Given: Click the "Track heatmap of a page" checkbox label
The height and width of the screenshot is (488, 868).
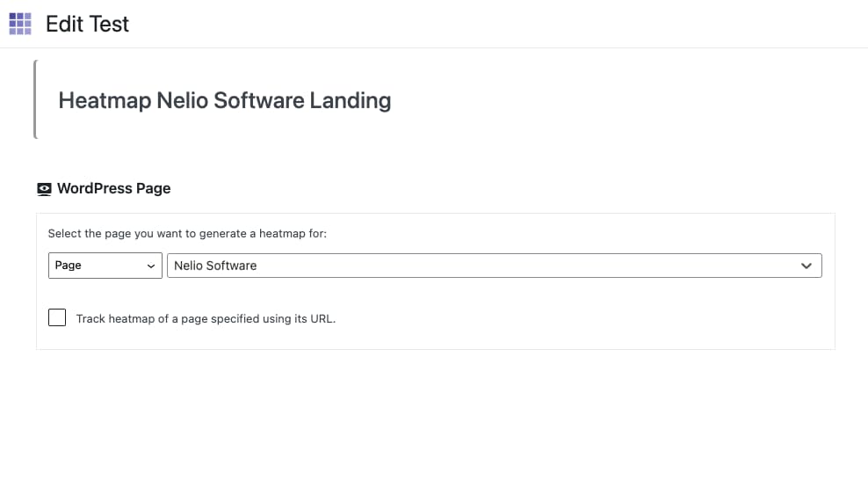Looking at the screenshot, I should [x=206, y=318].
